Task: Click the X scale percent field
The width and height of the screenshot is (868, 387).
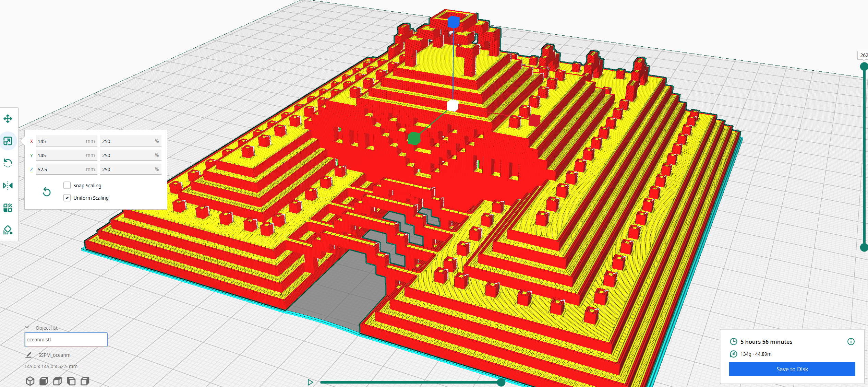Action: 131,141
